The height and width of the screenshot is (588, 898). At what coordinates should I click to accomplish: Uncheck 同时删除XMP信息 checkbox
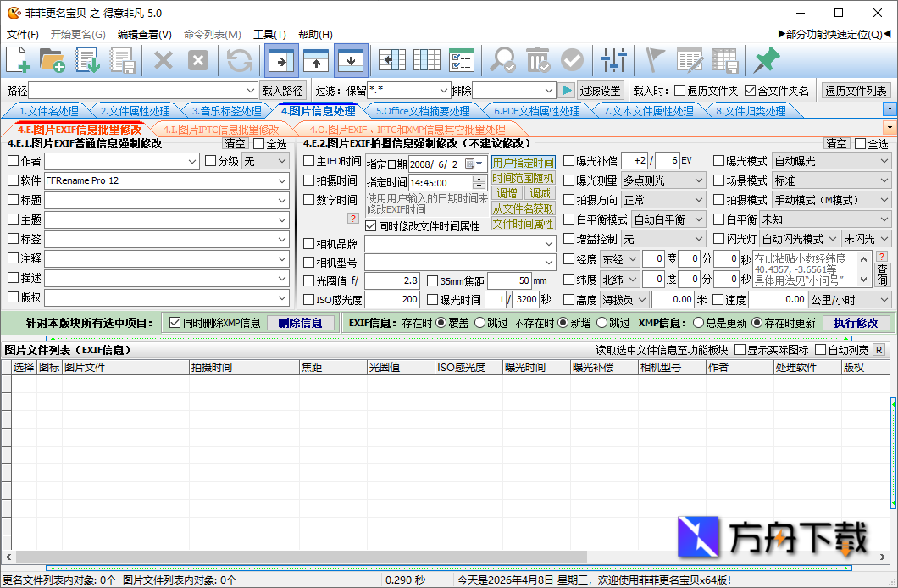click(x=175, y=323)
